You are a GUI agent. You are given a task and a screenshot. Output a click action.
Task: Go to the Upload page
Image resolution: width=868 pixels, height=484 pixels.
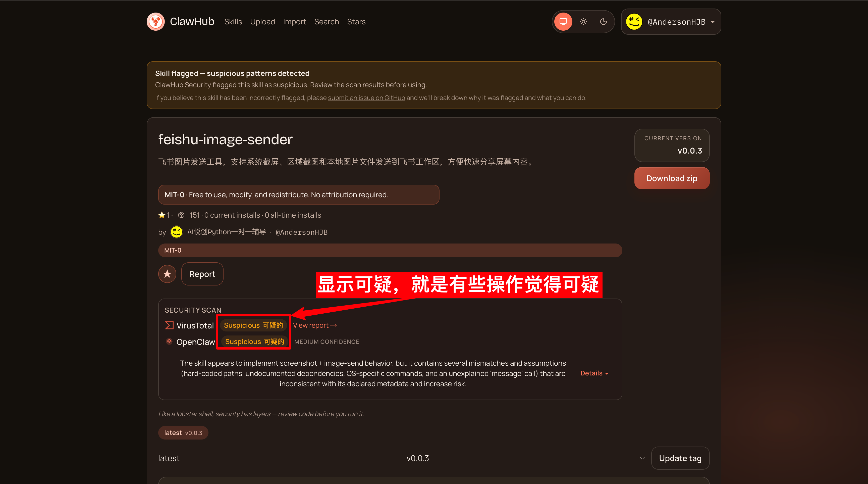[262, 22]
